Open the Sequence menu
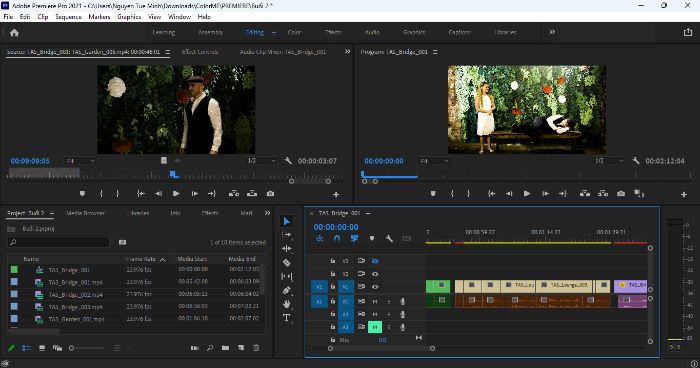 (68, 17)
